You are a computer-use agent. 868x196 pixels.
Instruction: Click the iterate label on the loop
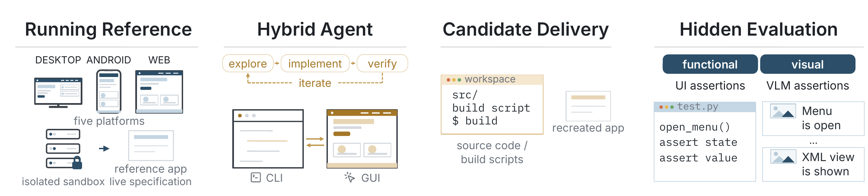(315, 83)
